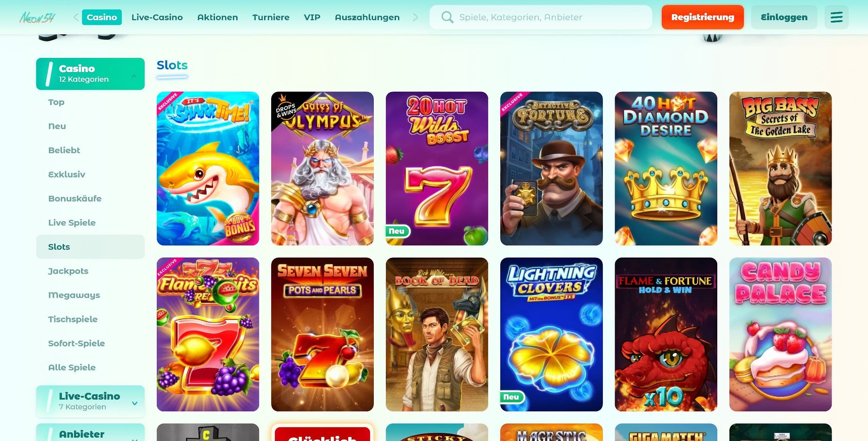Advance nav bar with right arrow
The width and height of the screenshot is (868, 441).
coord(415,17)
